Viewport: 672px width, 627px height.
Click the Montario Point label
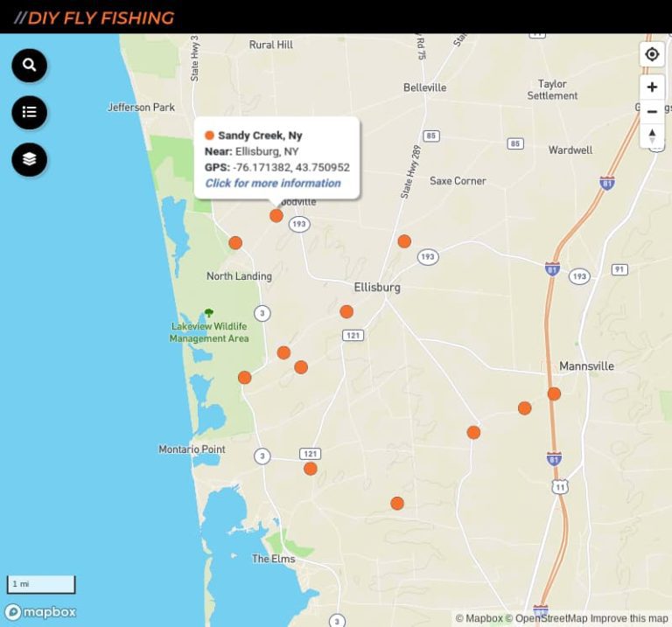point(192,449)
